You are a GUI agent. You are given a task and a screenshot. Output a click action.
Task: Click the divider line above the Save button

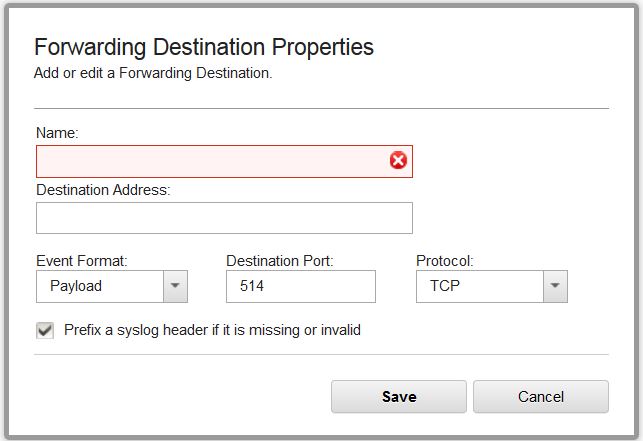click(x=322, y=354)
